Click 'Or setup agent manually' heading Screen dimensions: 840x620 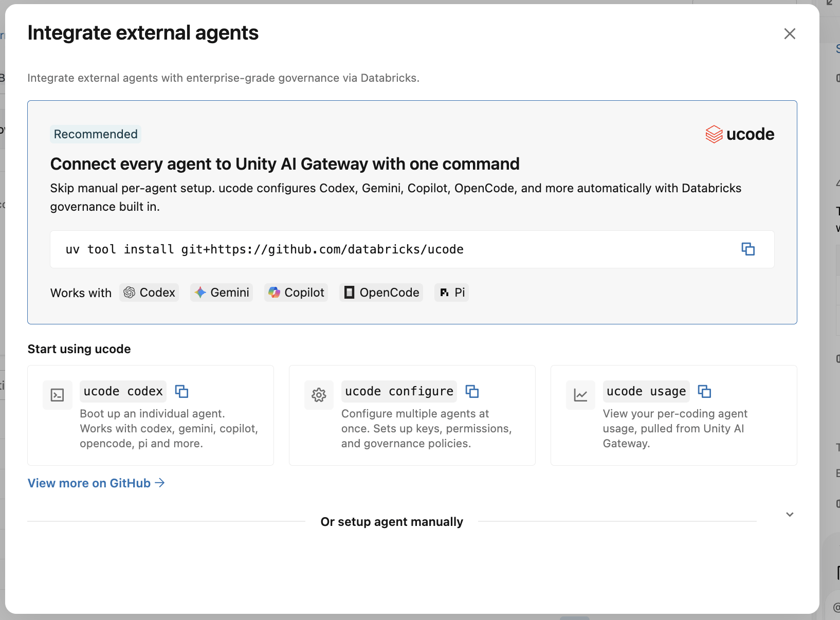[392, 522]
